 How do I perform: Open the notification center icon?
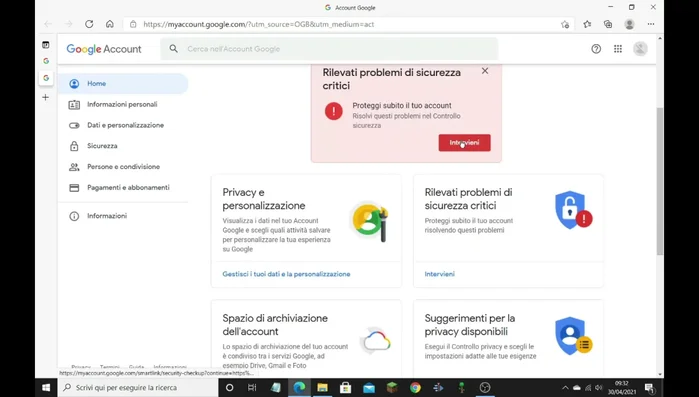tap(649, 388)
